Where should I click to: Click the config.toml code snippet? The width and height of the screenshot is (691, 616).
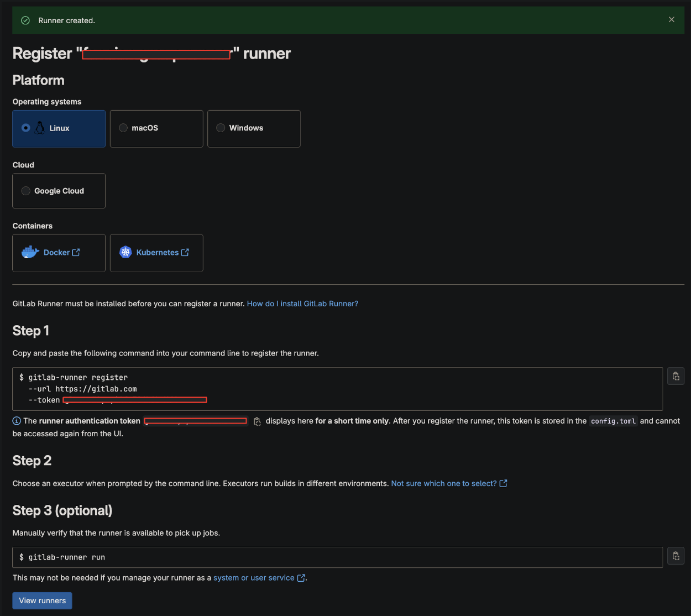613,421
